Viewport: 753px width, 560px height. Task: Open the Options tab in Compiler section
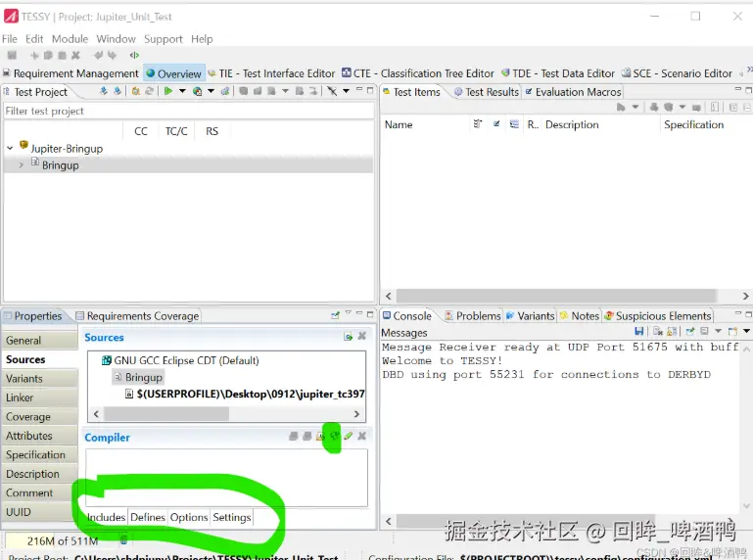pyautogui.click(x=189, y=517)
